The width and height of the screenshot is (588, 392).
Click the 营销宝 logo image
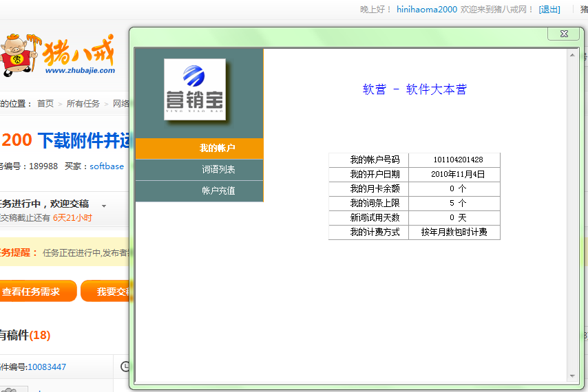tap(195, 89)
